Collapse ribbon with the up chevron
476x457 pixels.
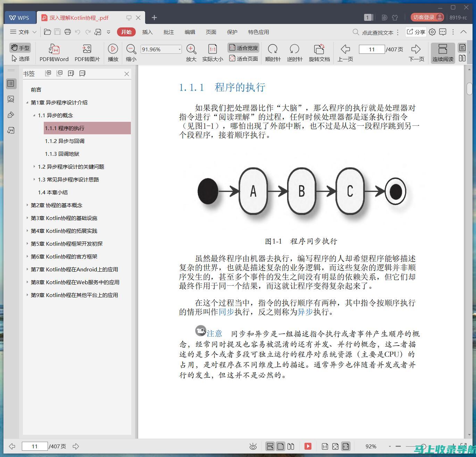click(464, 32)
